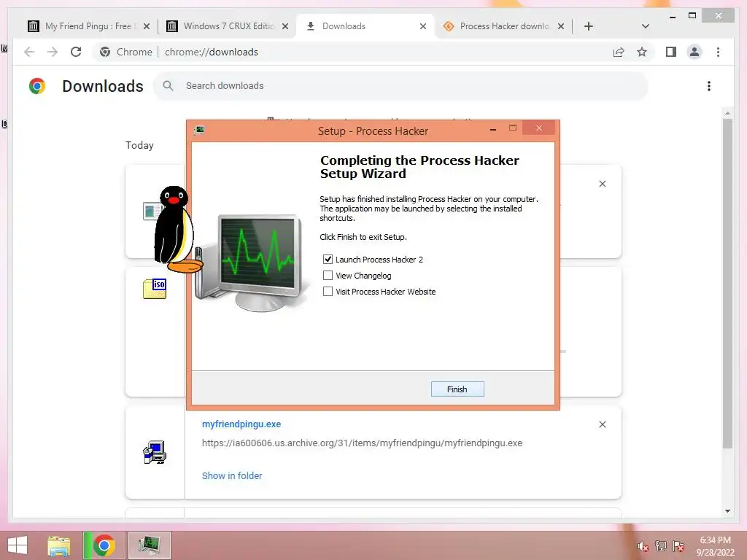Expand the tab search dropdown arrow
Viewport: 747px width, 560px height.
[x=645, y=26]
